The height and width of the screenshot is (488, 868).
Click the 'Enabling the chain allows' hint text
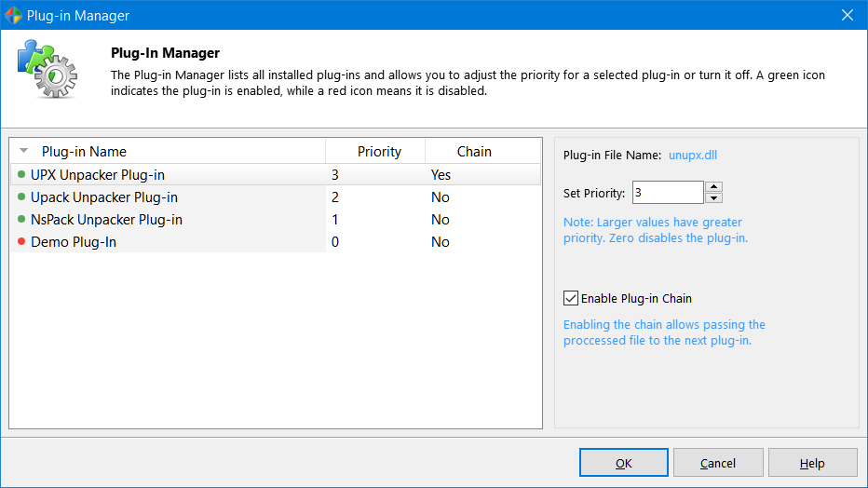[x=664, y=332]
